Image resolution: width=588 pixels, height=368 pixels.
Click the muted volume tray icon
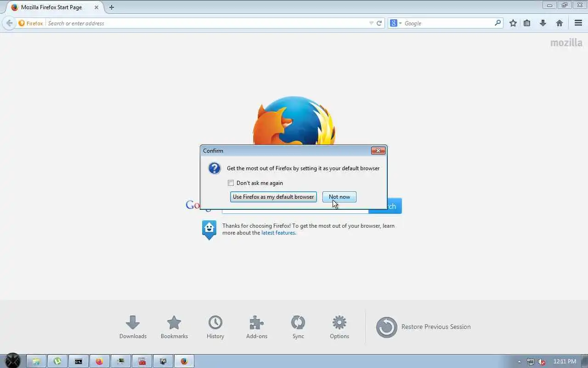tap(542, 362)
